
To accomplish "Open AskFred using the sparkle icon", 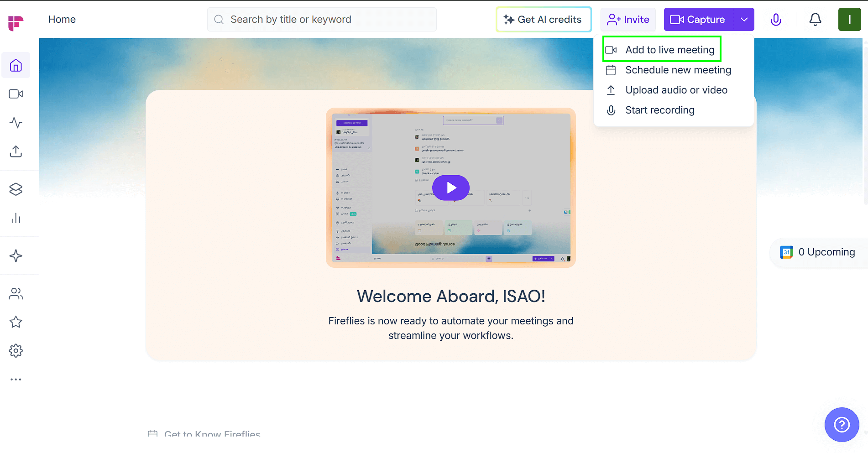I will point(16,255).
